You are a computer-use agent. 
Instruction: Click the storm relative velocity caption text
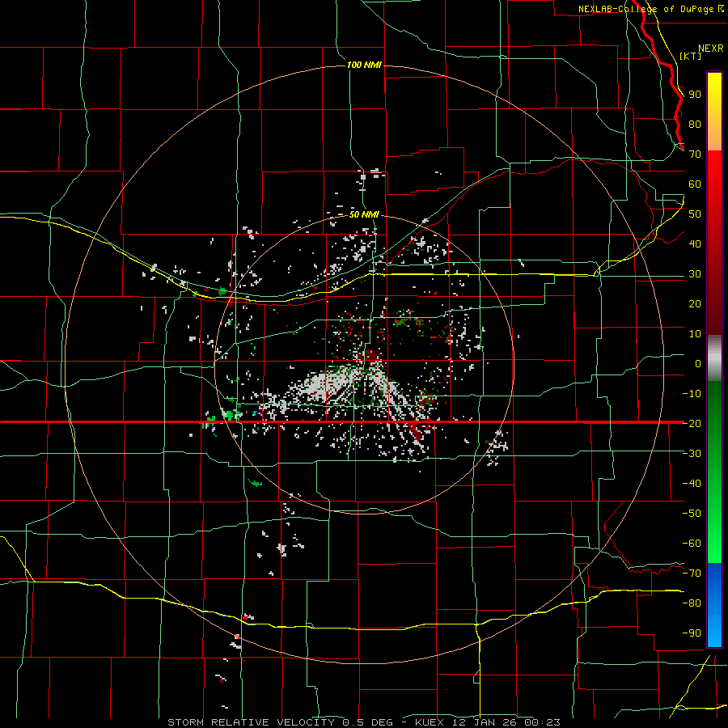(x=363, y=722)
